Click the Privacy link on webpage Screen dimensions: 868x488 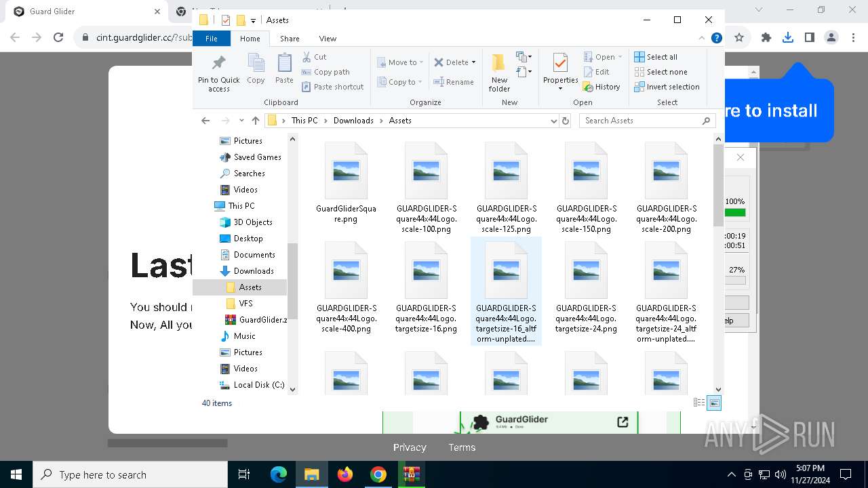(x=410, y=447)
